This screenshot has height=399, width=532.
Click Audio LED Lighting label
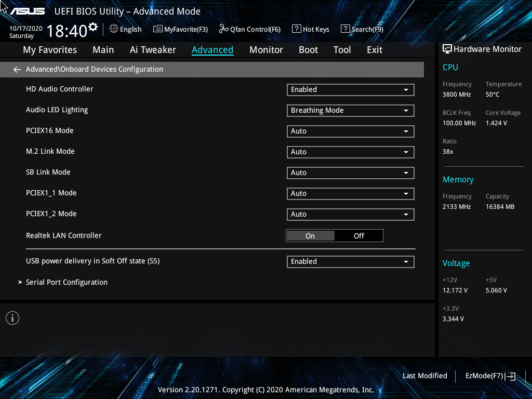coord(57,110)
